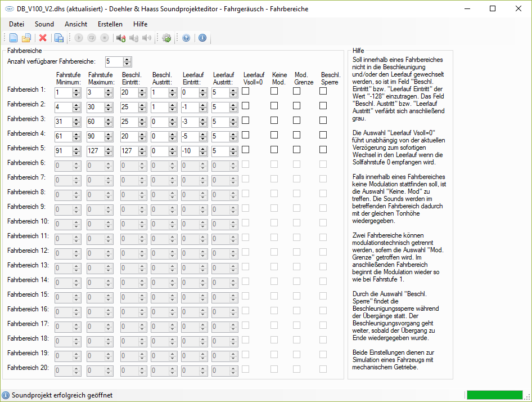Image resolution: width=532 pixels, height=402 pixels.
Task: Click the 'Fahrbereich 6:' row label
Action: point(26,163)
